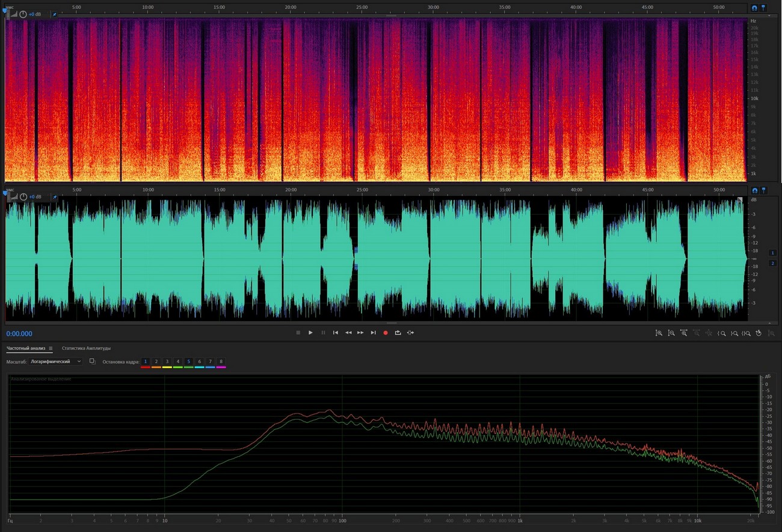Toggle the pin icon beside the +0 dB control in the spectrogram
The height and width of the screenshot is (532, 782).
click(x=54, y=14)
